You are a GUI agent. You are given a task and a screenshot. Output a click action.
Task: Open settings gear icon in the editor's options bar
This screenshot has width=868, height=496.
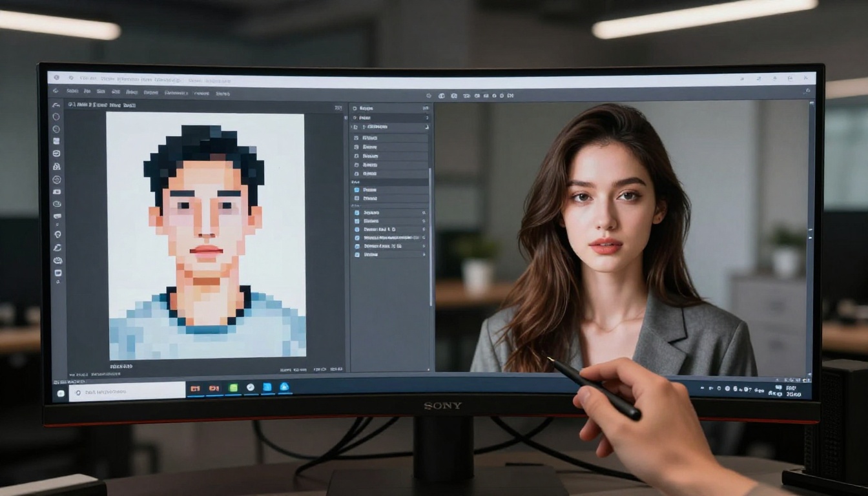(429, 95)
